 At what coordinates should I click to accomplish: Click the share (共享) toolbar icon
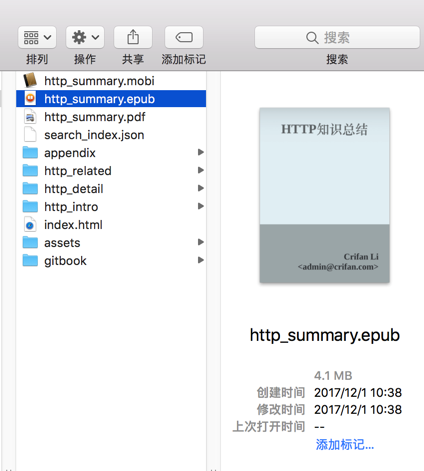[133, 37]
